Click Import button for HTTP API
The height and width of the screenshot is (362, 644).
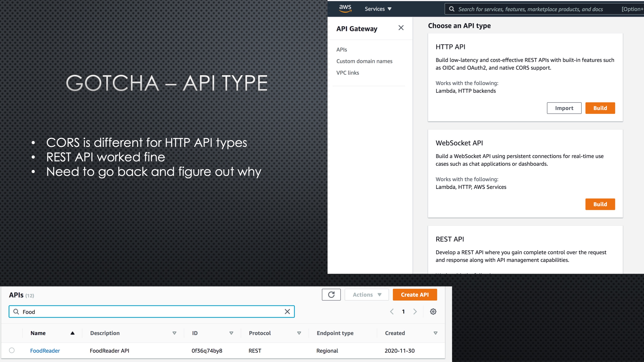tap(564, 108)
